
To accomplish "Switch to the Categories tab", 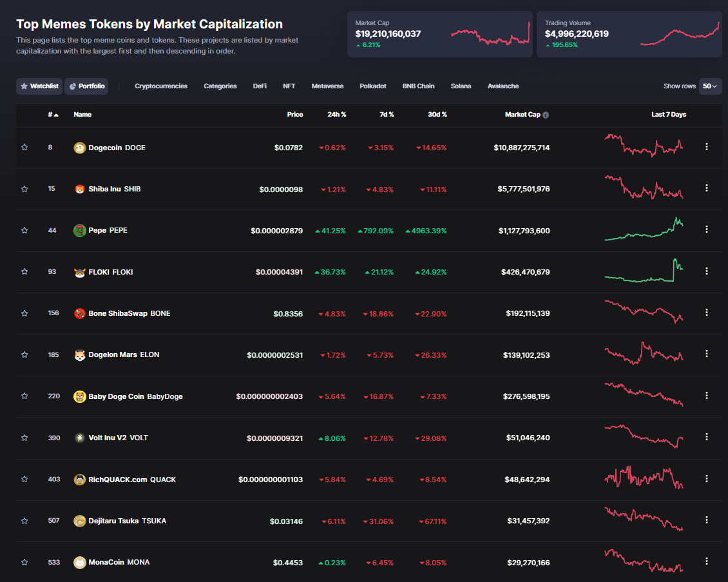I will [x=220, y=86].
